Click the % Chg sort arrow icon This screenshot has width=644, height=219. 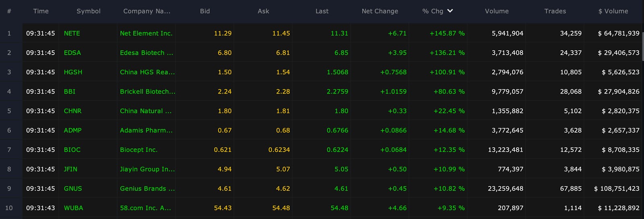click(x=450, y=11)
